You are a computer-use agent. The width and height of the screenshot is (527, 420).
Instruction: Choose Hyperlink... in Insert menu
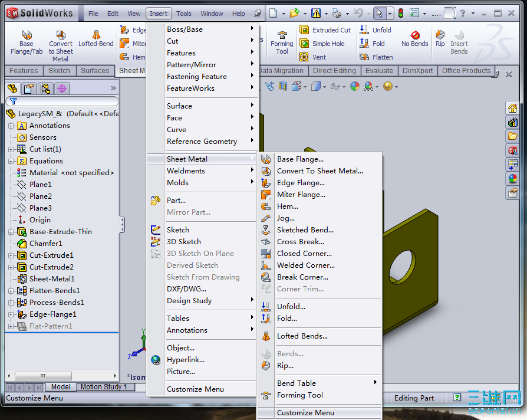tap(202, 359)
